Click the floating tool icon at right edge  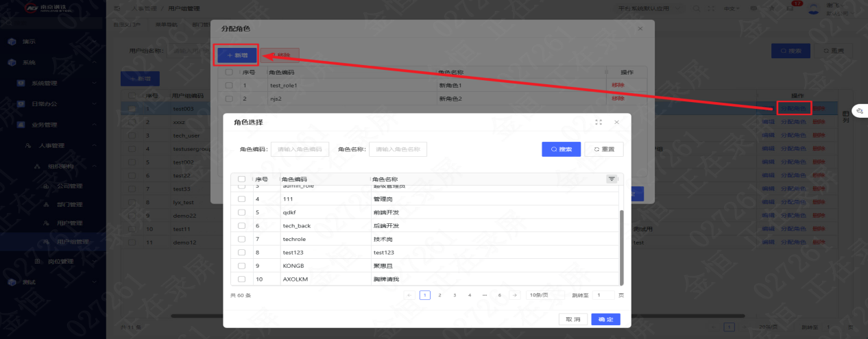click(860, 110)
